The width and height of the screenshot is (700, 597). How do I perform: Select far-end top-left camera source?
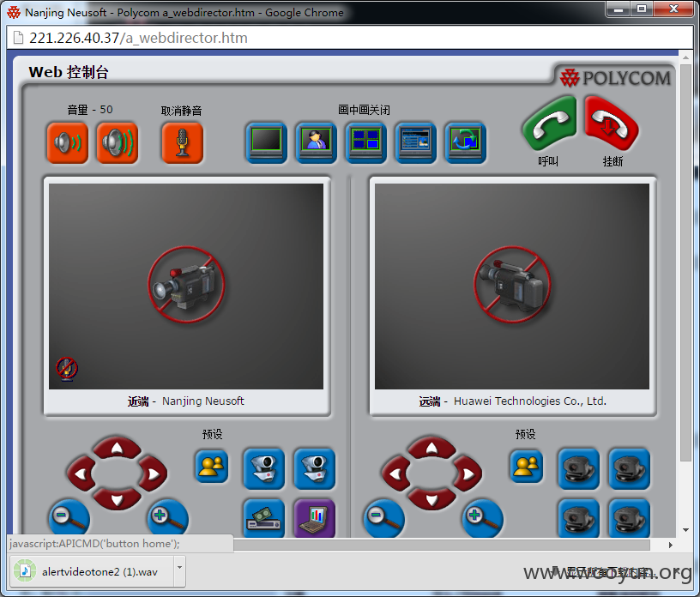tap(578, 469)
